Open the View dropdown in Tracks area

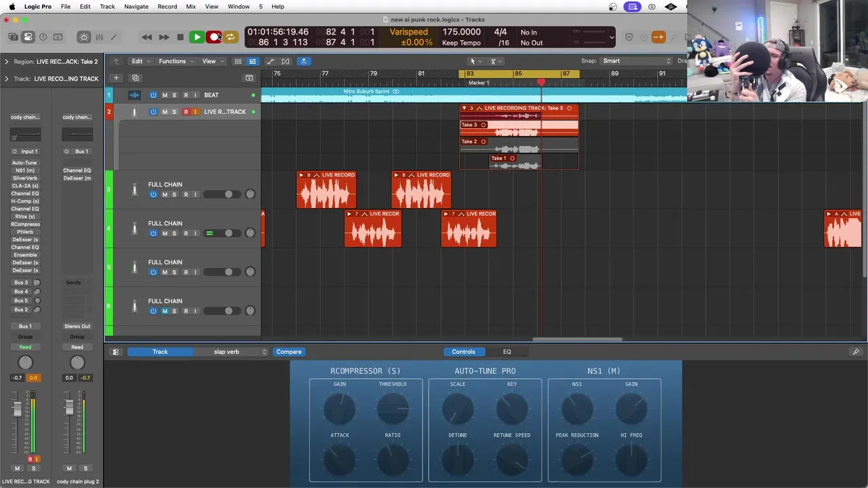click(x=212, y=61)
